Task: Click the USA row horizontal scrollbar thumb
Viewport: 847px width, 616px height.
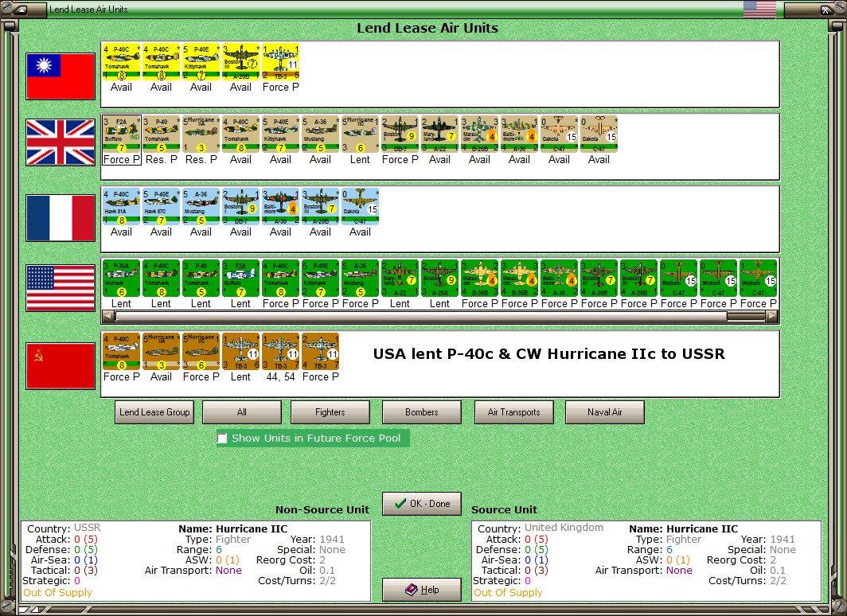Action: click(421, 317)
